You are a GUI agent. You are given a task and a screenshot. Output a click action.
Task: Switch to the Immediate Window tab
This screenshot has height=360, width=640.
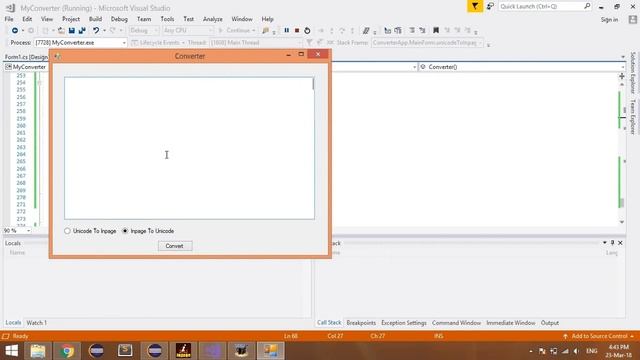click(511, 323)
